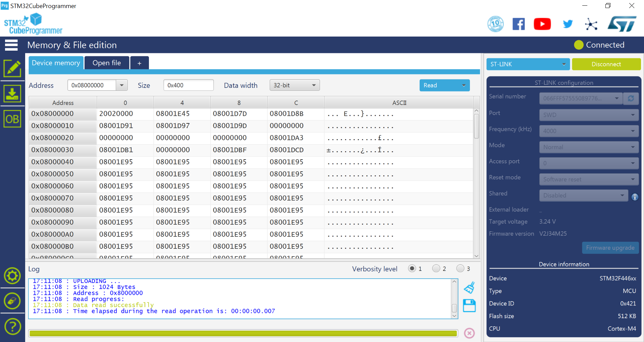Viewport: 644px width, 342px height.
Task: Click the Address column header
Action: 63,103
